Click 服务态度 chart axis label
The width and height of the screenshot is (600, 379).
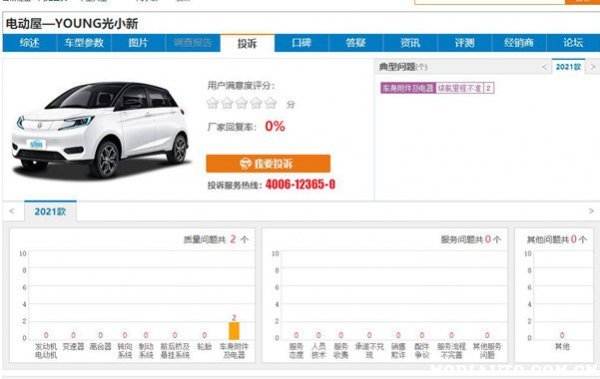(296, 351)
